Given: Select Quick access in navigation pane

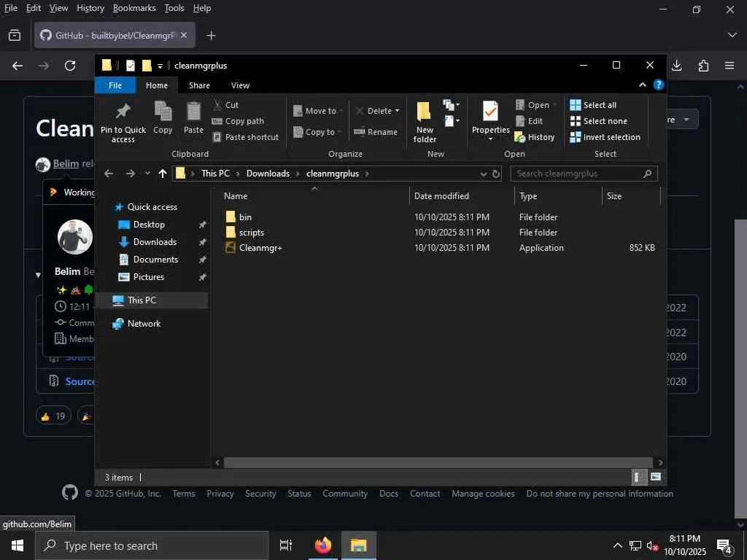Looking at the screenshot, I should (152, 207).
